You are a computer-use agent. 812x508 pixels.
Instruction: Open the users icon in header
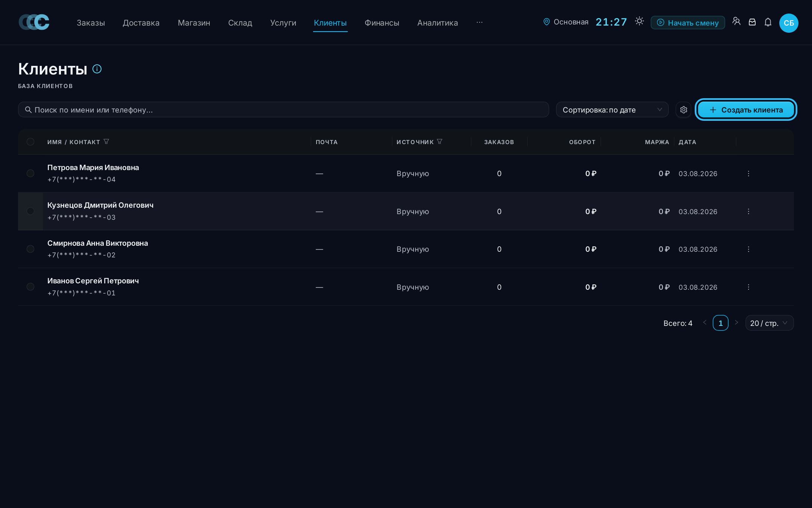pyautogui.click(x=736, y=21)
